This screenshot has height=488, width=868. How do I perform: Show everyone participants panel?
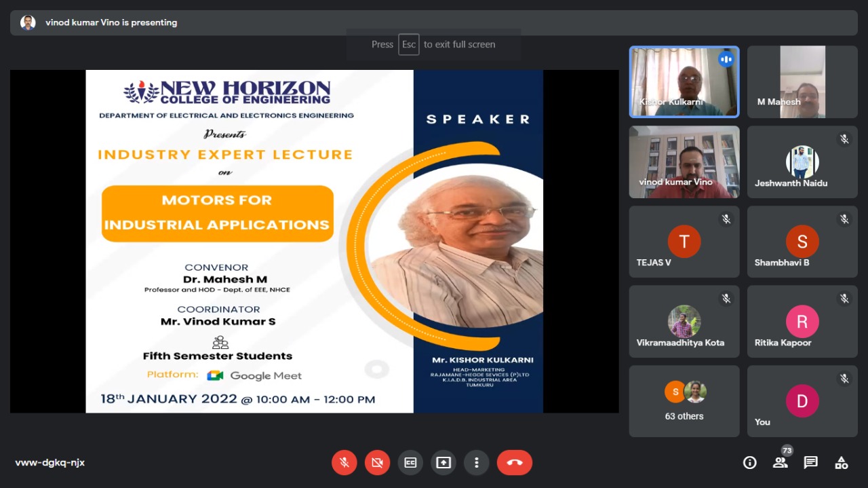780,463
